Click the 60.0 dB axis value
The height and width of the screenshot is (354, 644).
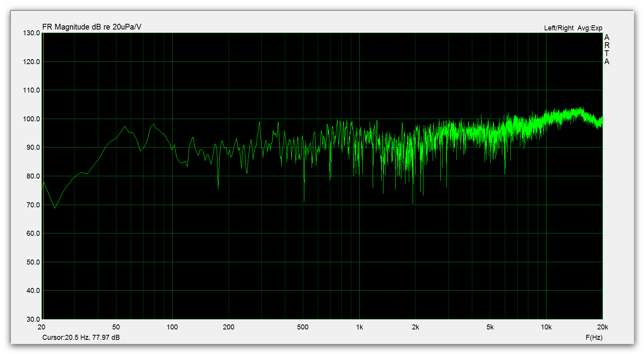33,233
